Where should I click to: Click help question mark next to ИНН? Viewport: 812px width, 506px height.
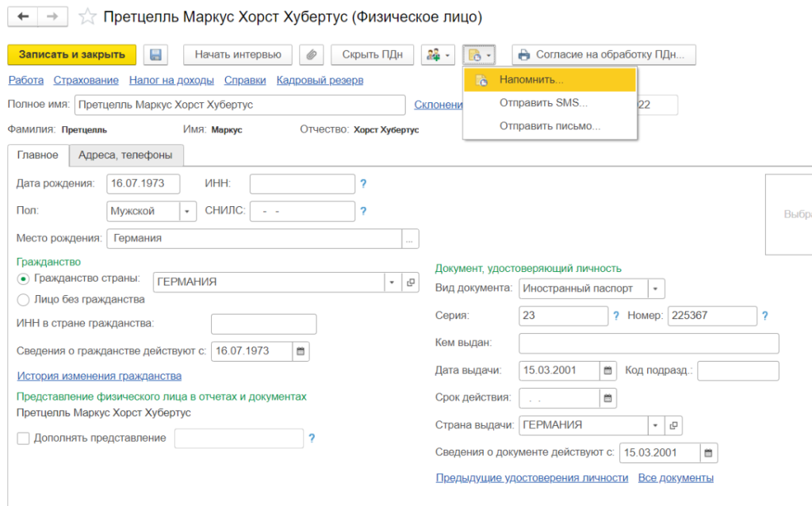pyautogui.click(x=363, y=184)
